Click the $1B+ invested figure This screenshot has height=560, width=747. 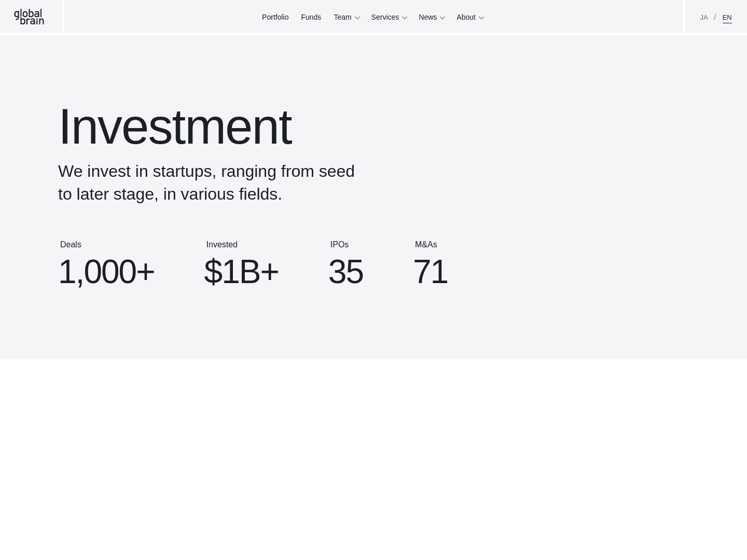click(x=241, y=272)
